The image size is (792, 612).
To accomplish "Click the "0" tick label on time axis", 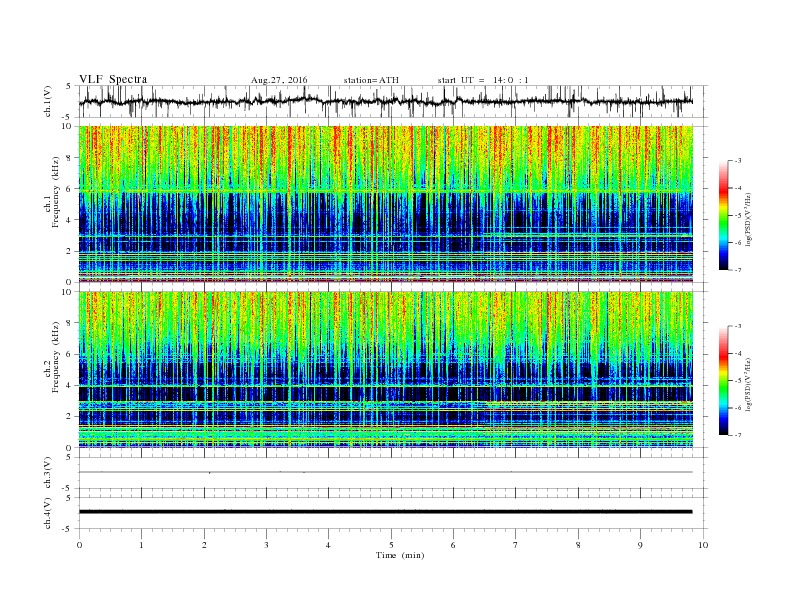I will [x=79, y=545].
